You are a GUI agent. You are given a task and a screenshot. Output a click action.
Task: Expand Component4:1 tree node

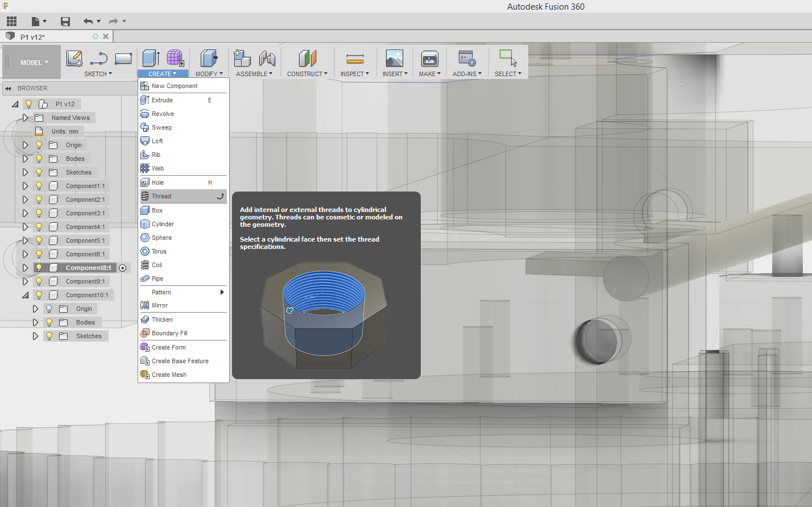click(x=25, y=227)
